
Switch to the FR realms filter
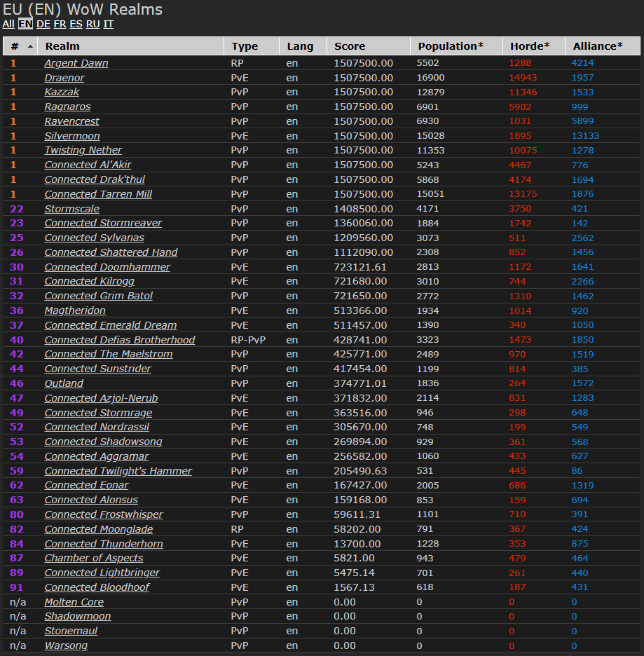click(x=60, y=24)
